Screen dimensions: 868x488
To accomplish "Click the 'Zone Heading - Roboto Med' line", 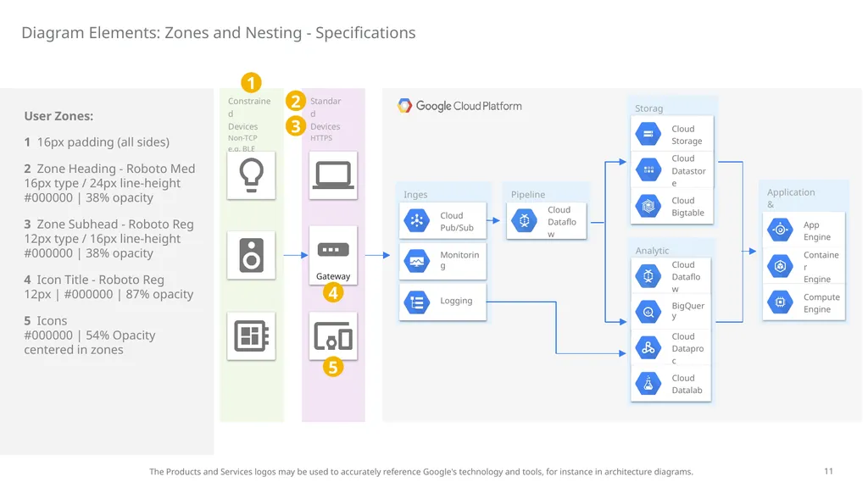I will (109, 169).
